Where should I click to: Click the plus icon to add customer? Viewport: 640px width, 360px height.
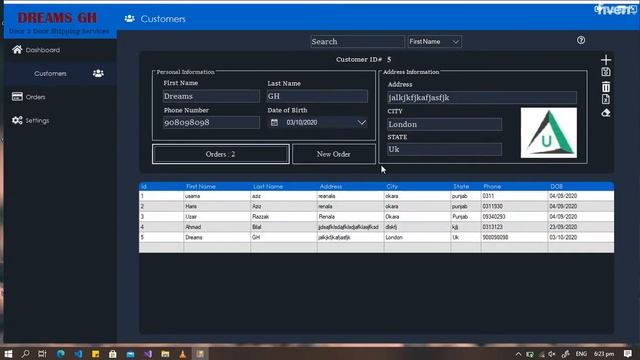point(606,60)
